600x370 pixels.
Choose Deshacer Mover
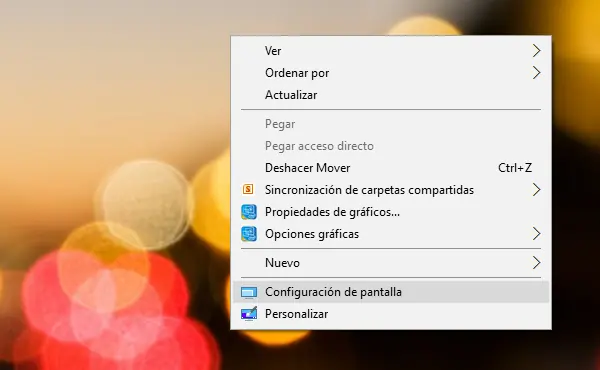tap(391, 168)
